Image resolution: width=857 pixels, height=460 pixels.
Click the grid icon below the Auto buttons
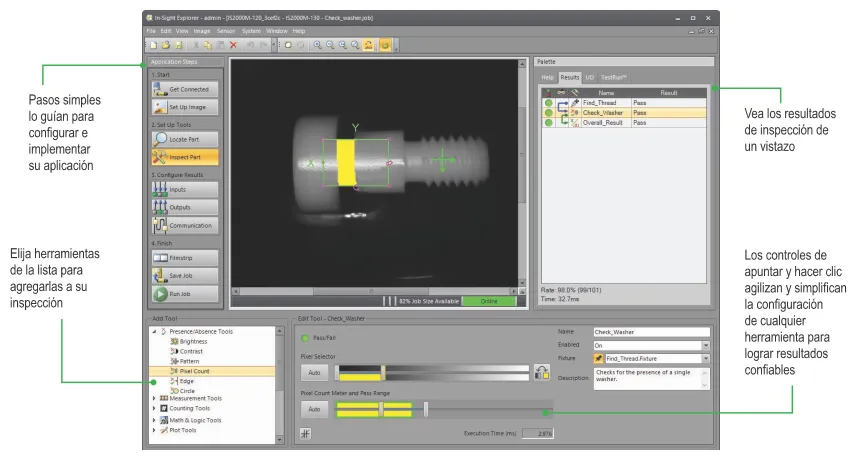coord(306,433)
